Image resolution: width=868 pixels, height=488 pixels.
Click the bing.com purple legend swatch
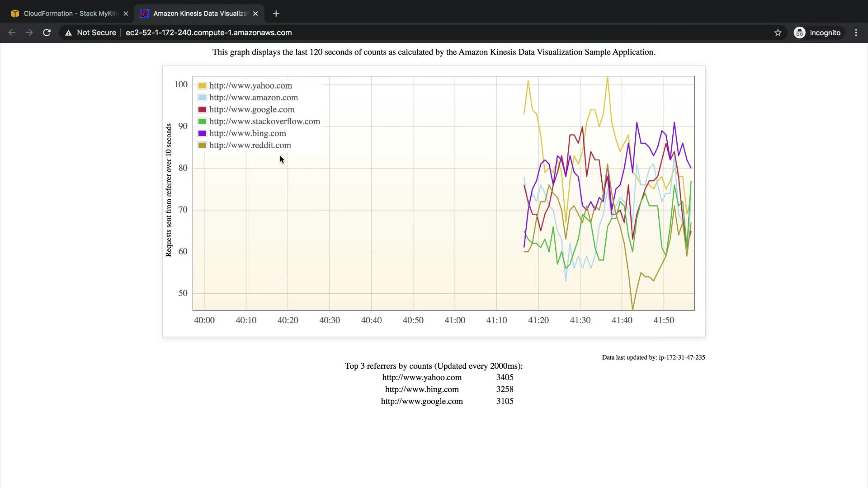[202, 133]
